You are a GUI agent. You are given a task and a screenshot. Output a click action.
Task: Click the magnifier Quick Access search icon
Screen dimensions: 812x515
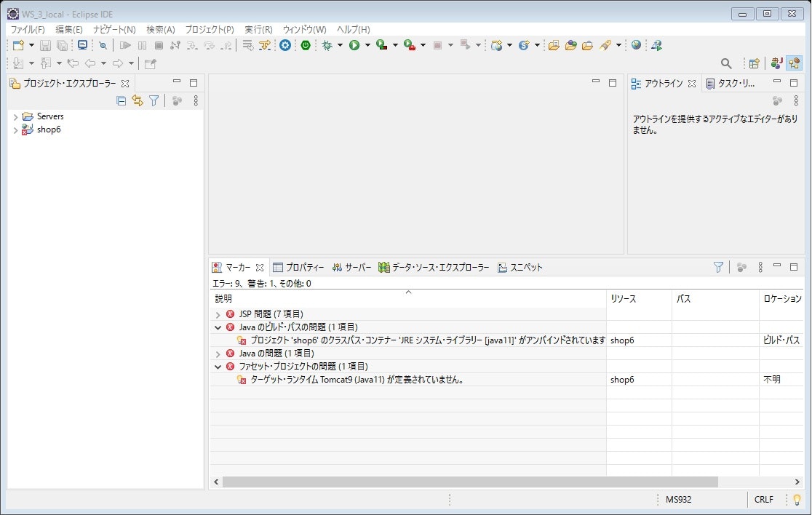point(726,63)
